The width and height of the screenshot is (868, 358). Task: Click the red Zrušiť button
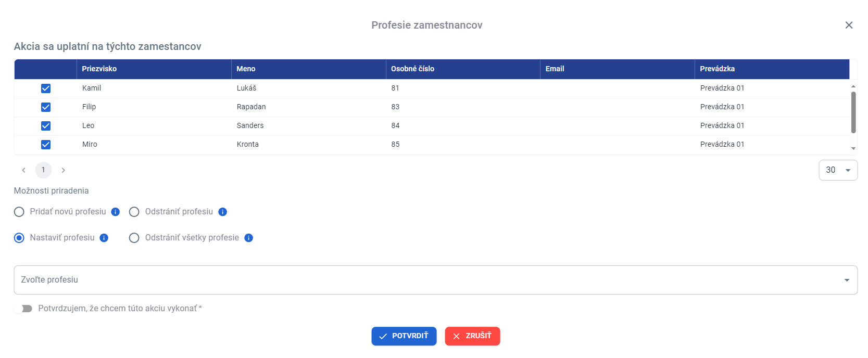472,336
